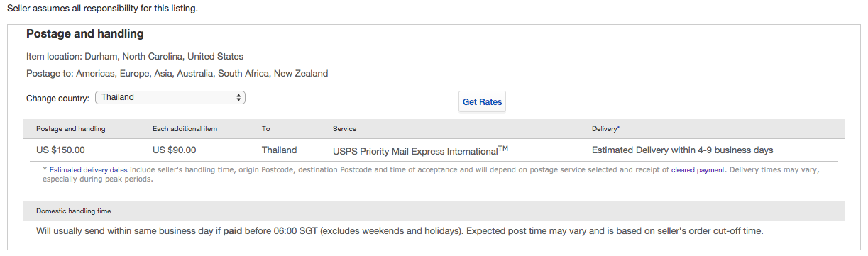Open the Change country dropdown showing Thailand
Screen dimensions: 868x256
click(170, 98)
